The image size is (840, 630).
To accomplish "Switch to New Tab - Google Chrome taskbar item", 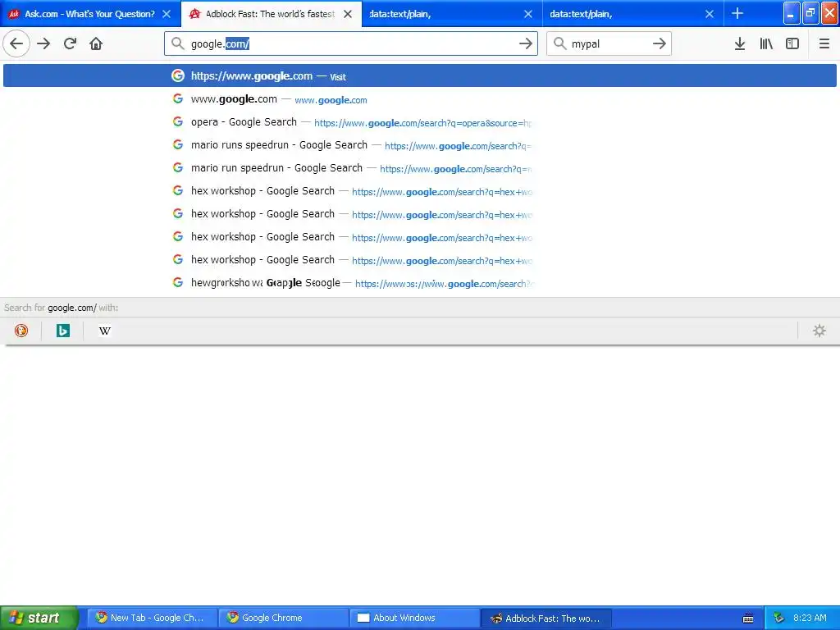I will click(153, 618).
